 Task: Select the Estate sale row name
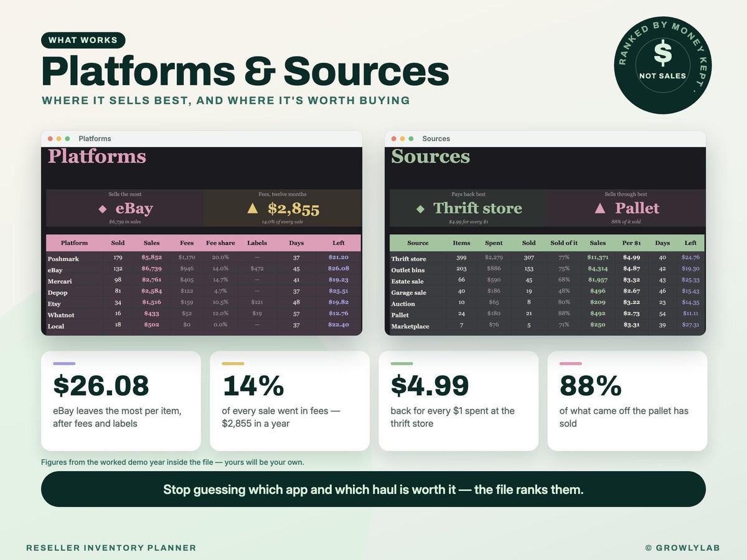pos(407,281)
